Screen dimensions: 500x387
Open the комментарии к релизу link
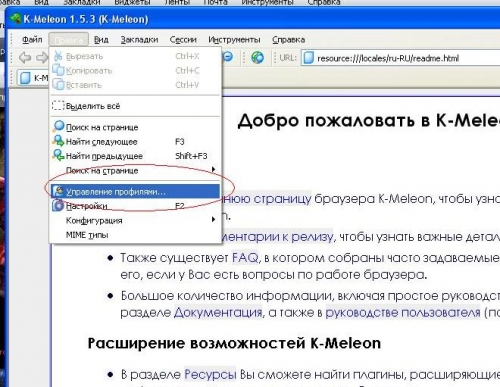[277, 236]
